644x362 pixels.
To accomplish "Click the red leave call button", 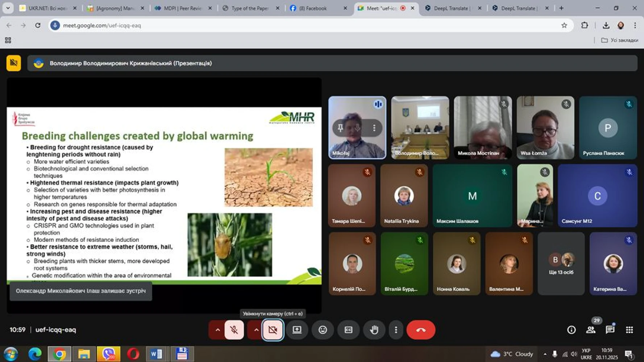I will coord(420,330).
